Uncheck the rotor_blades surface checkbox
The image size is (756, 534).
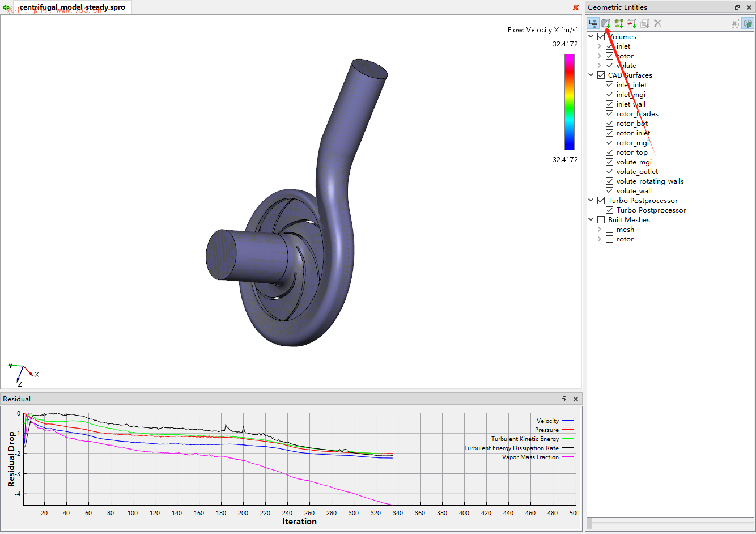(x=610, y=114)
